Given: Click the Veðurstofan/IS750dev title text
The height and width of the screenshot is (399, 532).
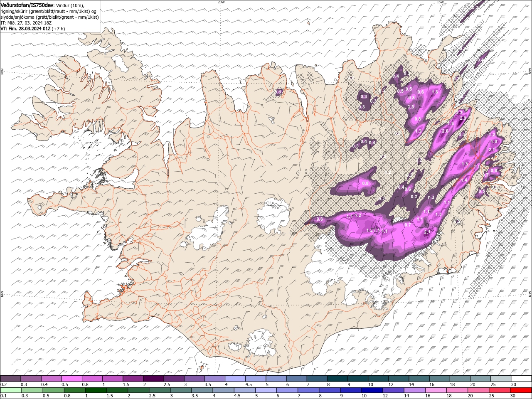Looking at the screenshot, I should 27,5.
